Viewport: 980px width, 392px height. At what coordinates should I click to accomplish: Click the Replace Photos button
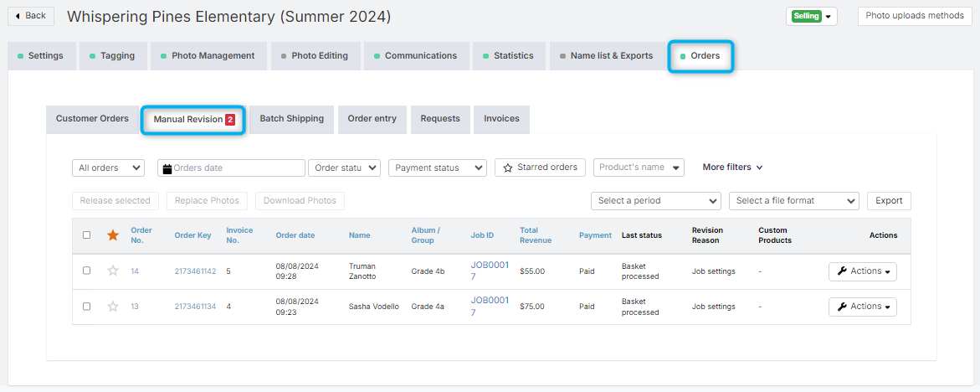[x=207, y=201]
